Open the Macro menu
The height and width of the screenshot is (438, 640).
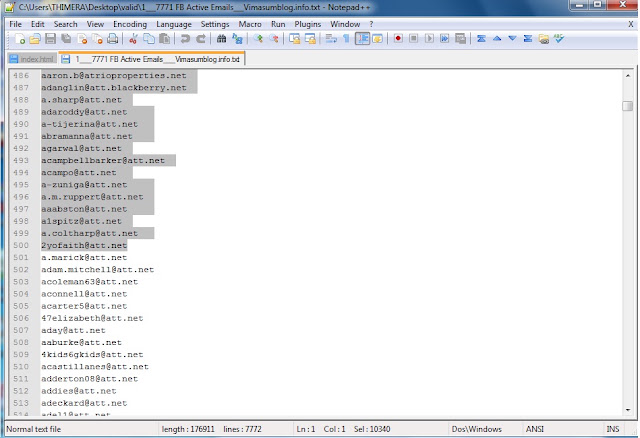(x=250, y=24)
